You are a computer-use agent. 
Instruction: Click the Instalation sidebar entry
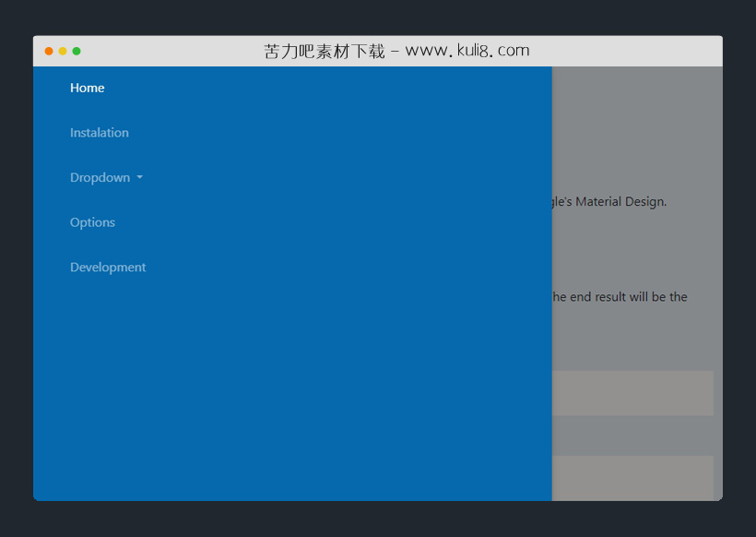[x=99, y=133]
